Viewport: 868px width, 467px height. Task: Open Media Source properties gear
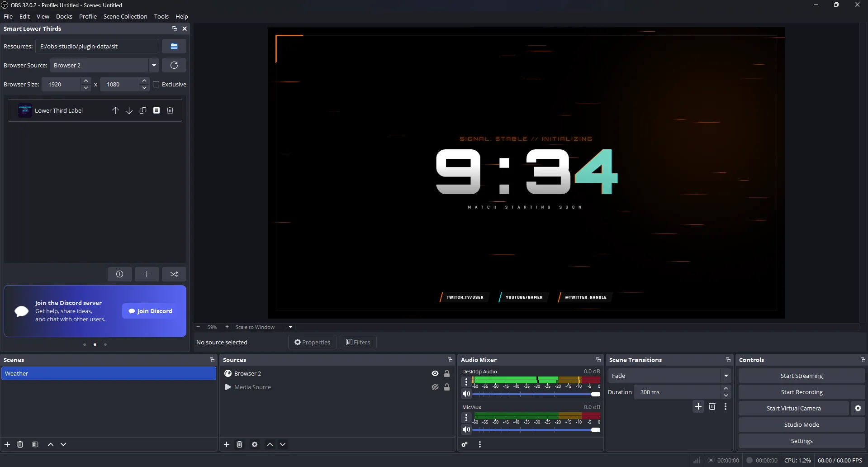point(255,444)
